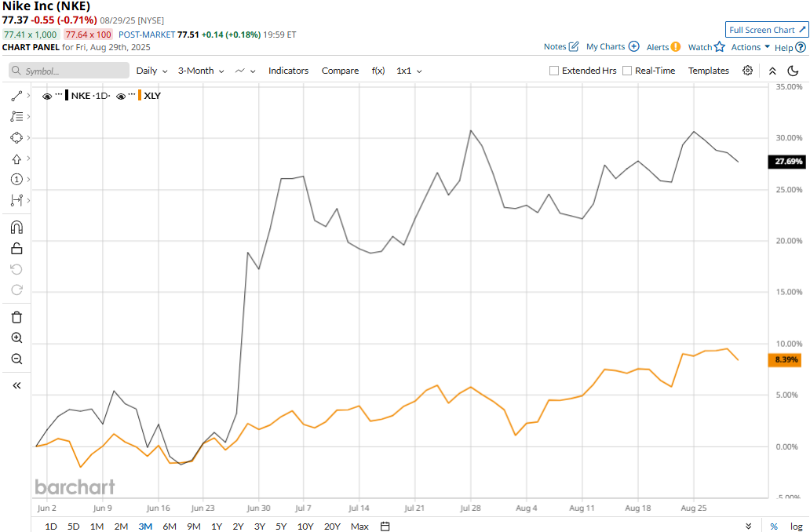Viewport: 810px width, 532px height.
Task: Open the Actions dropdown menu
Action: point(750,47)
